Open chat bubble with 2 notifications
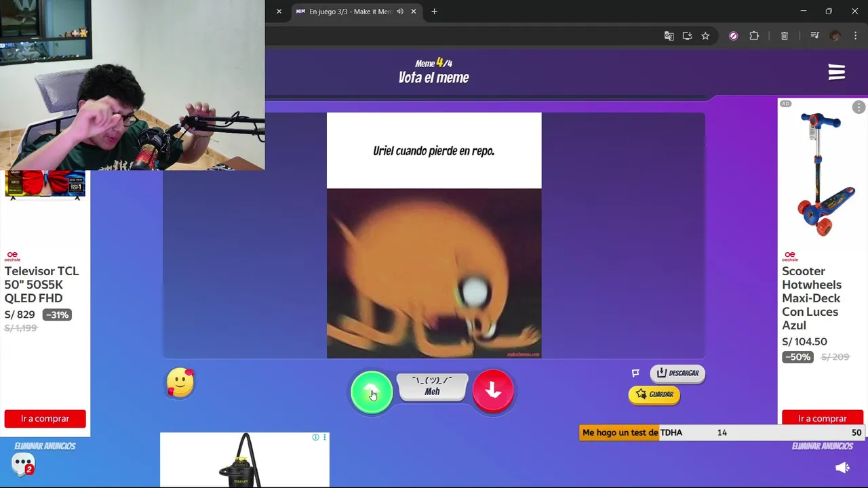Image resolution: width=868 pixels, height=488 pixels. tap(22, 465)
